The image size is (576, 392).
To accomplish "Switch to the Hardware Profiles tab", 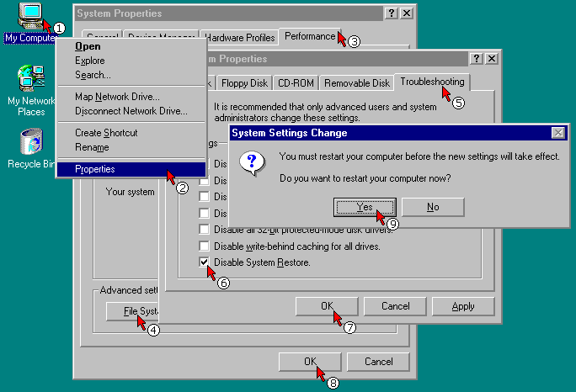I will 241,38.
